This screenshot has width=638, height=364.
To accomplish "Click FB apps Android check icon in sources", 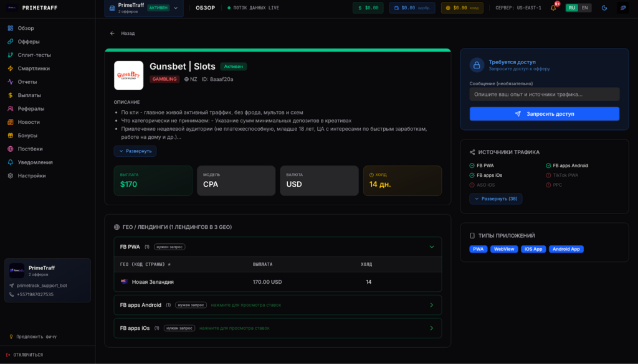I will tap(548, 166).
